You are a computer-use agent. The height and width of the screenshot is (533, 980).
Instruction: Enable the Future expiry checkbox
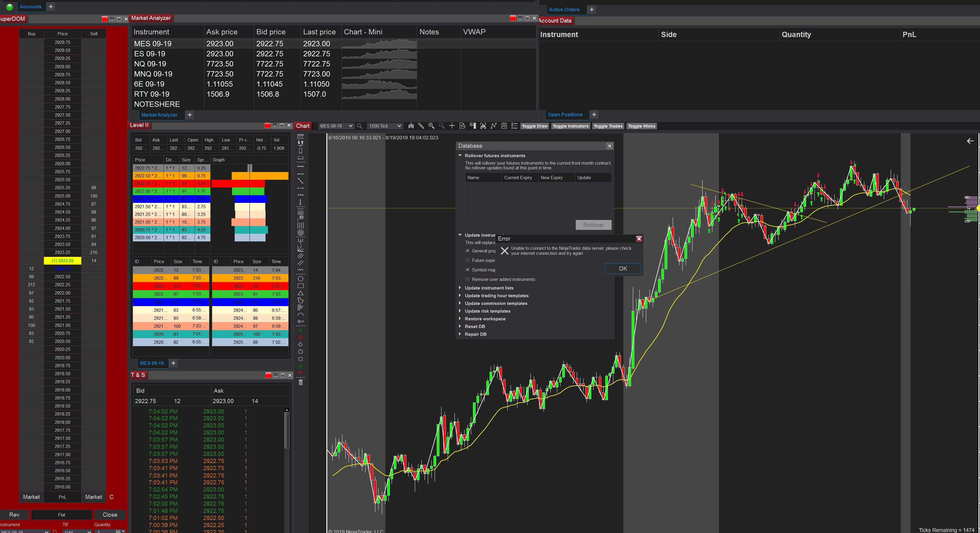tap(468, 260)
